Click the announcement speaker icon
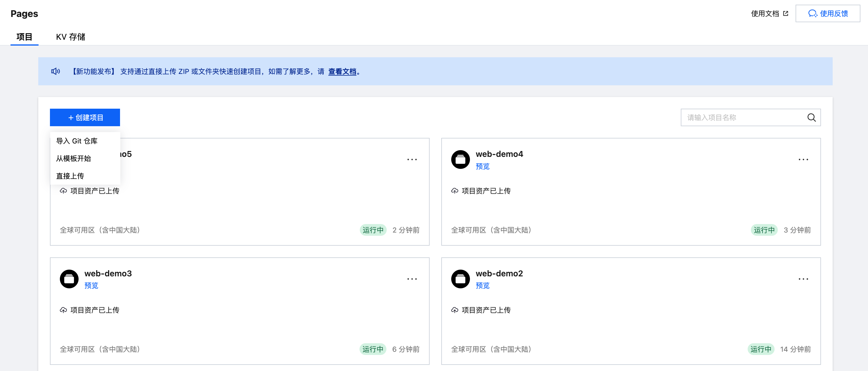Screen dimensions: 868x371 55,71
